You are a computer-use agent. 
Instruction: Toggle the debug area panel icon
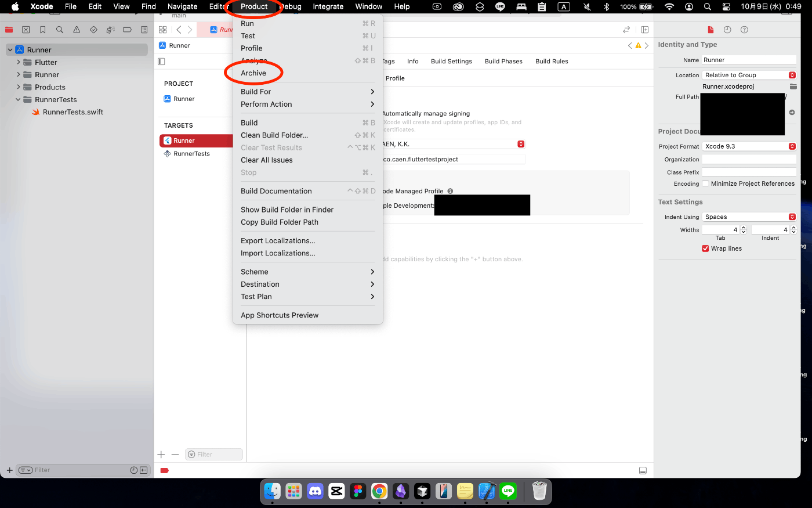(643, 470)
